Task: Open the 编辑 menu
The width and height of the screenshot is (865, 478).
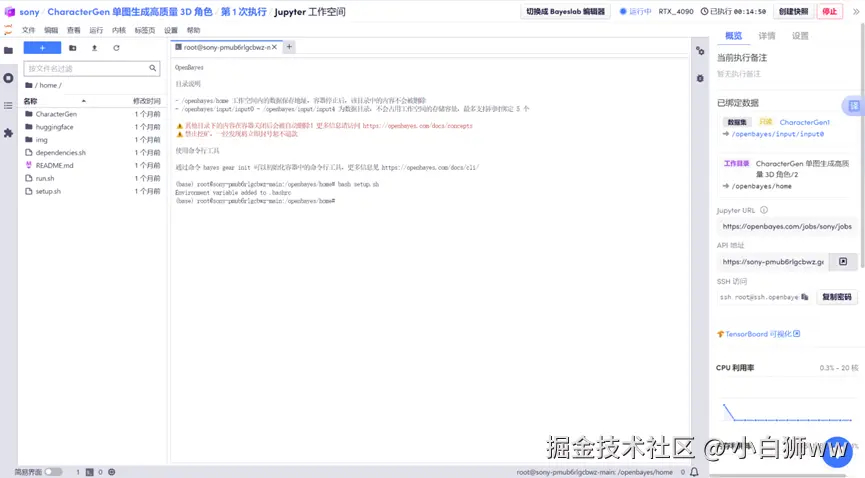Action: point(51,30)
